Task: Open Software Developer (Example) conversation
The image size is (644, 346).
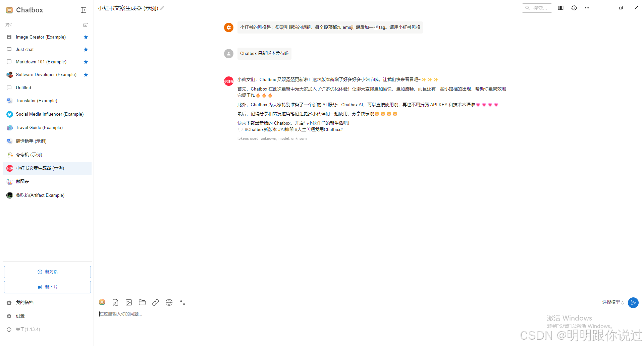Action: pos(47,75)
